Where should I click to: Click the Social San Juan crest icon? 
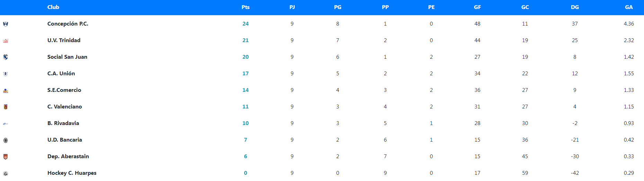pos(6,57)
